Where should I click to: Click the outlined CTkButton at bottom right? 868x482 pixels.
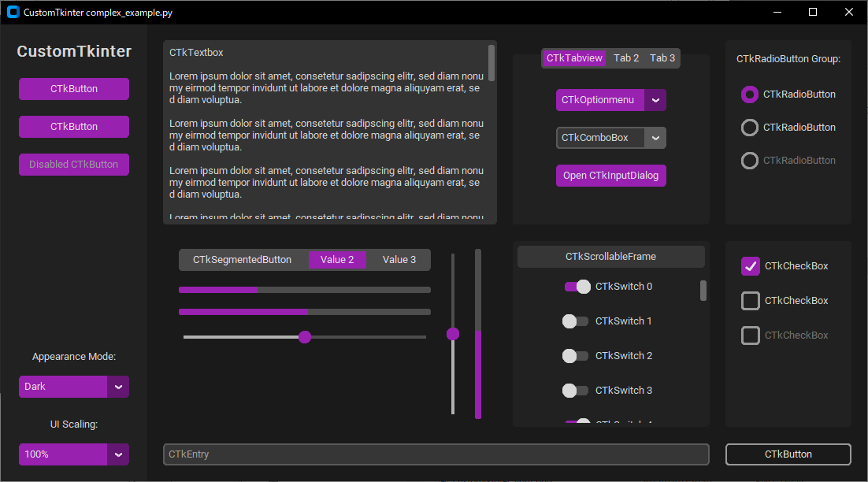click(x=788, y=454)
